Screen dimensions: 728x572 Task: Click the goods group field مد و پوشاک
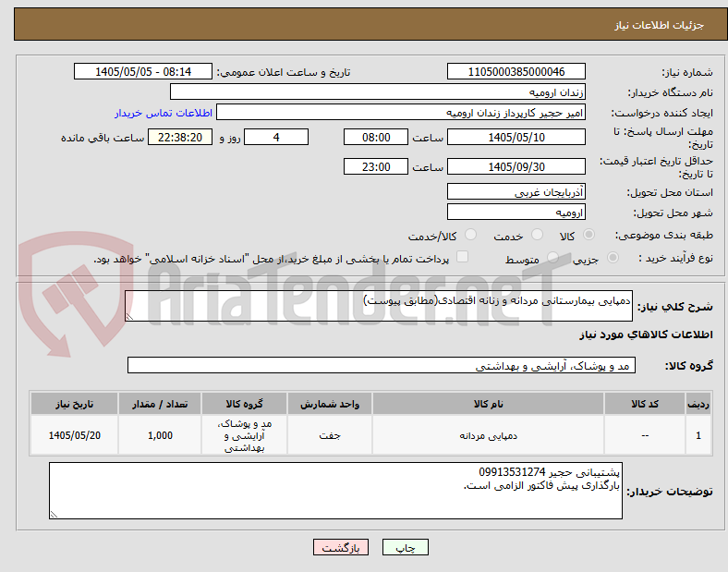[x=382, y=365]
